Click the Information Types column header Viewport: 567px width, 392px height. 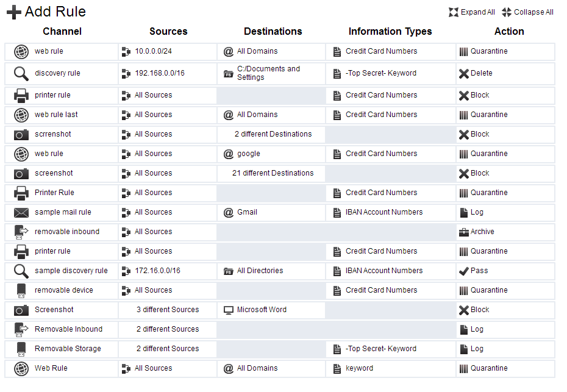(x=390, y=32)
